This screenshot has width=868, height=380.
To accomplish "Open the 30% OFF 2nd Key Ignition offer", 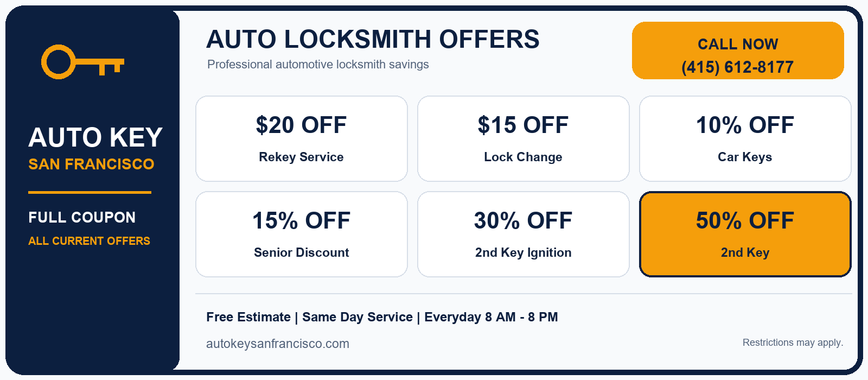I will [x=524, y=235].
